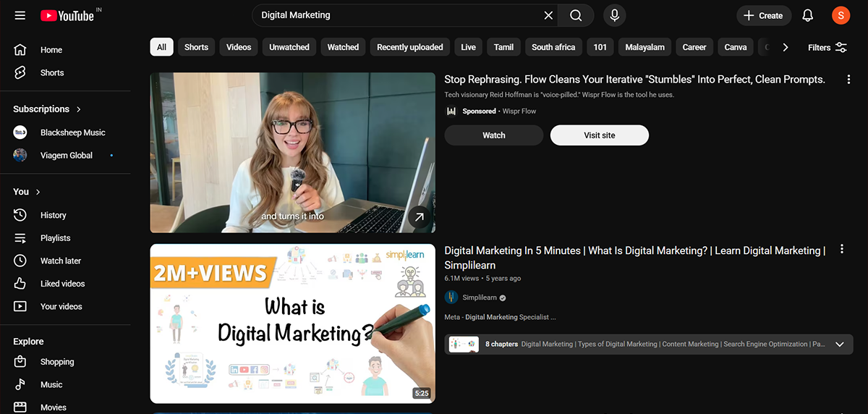This screenshot has height=414, width=868.
Task: Select the Watched filter chip
Action: pos(343,47)
